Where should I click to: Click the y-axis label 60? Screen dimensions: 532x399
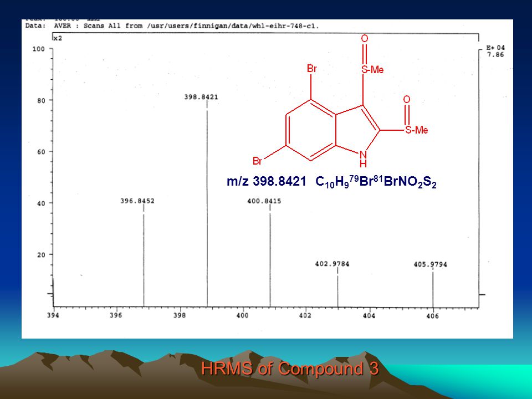click(41, 152)
